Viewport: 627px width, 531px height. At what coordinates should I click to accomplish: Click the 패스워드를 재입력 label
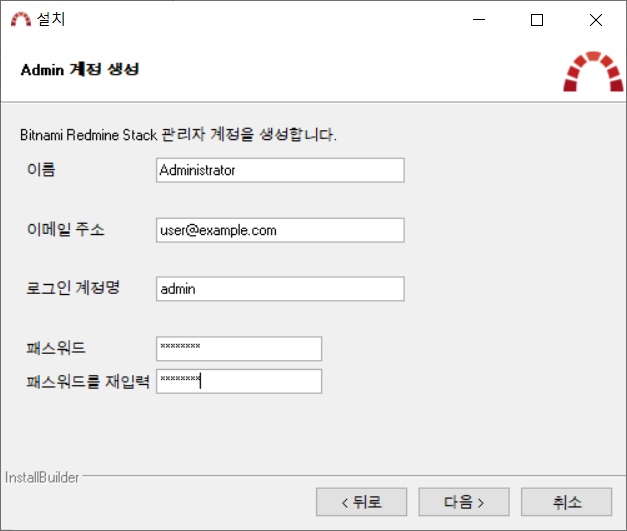coord(88,381)
